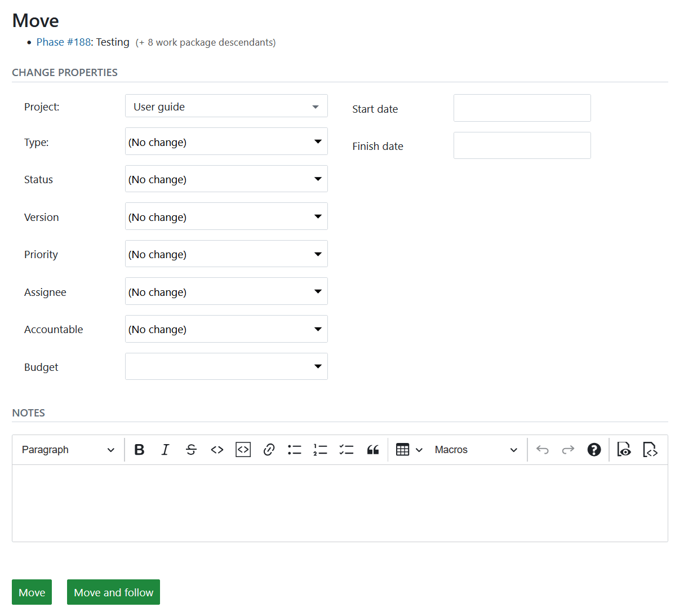This screenshot has height=616, width=675.
Task: Open the Phase #188 work package link
Action: [63, 42]
